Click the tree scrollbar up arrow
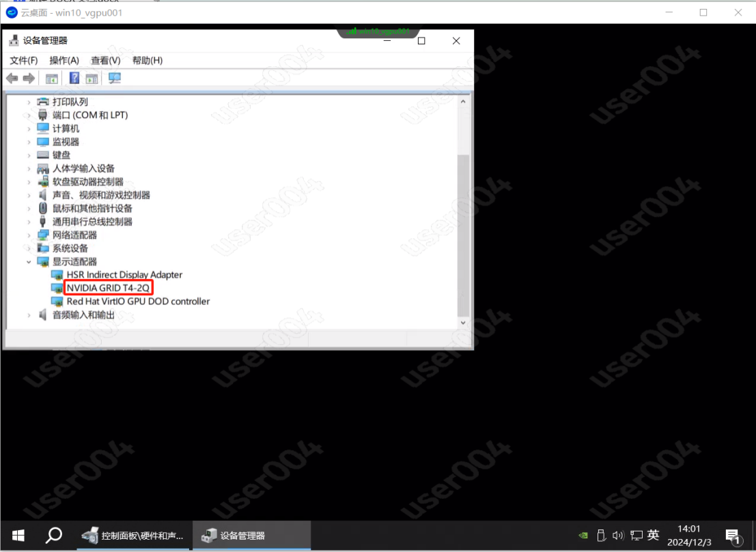The image size is (756, 552). pos(463,102)
